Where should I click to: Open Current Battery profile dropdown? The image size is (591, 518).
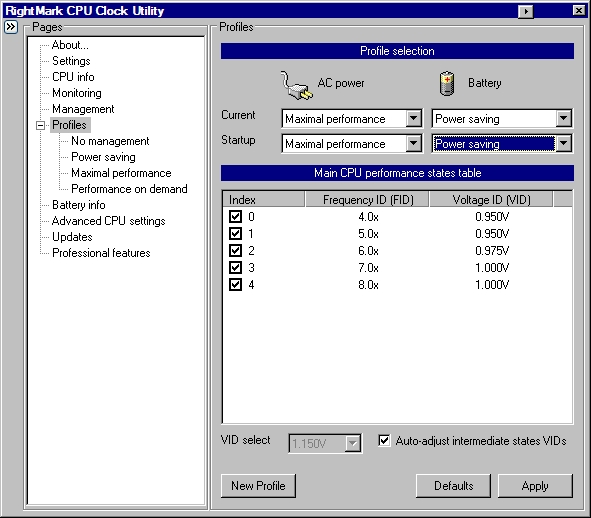(x=563, y=119)
